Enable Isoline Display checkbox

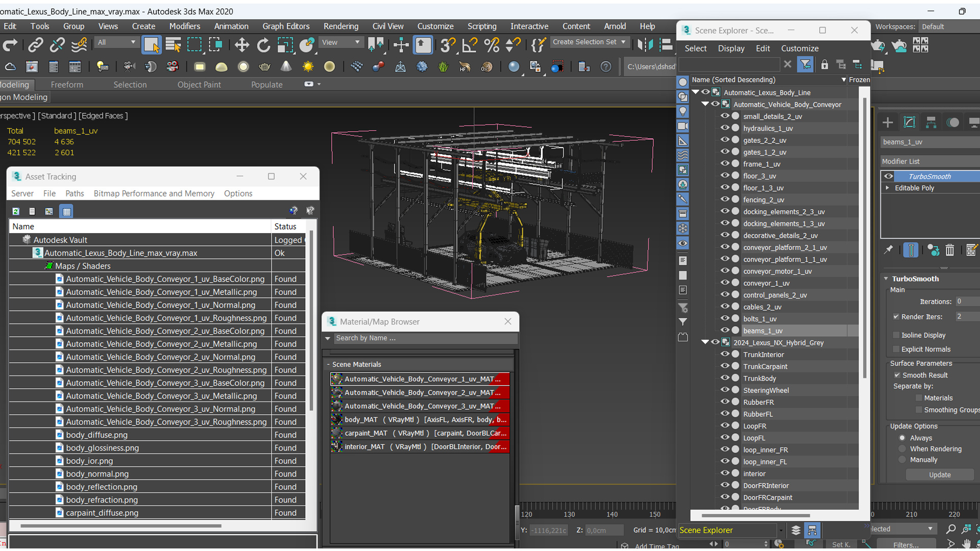[896, 335]
